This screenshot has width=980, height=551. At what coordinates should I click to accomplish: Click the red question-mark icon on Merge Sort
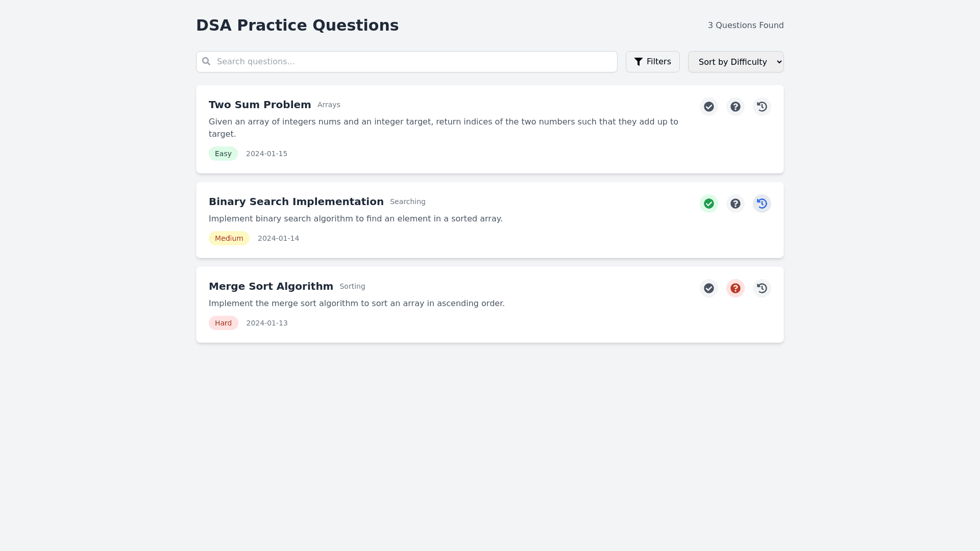(x=735, y=288)
